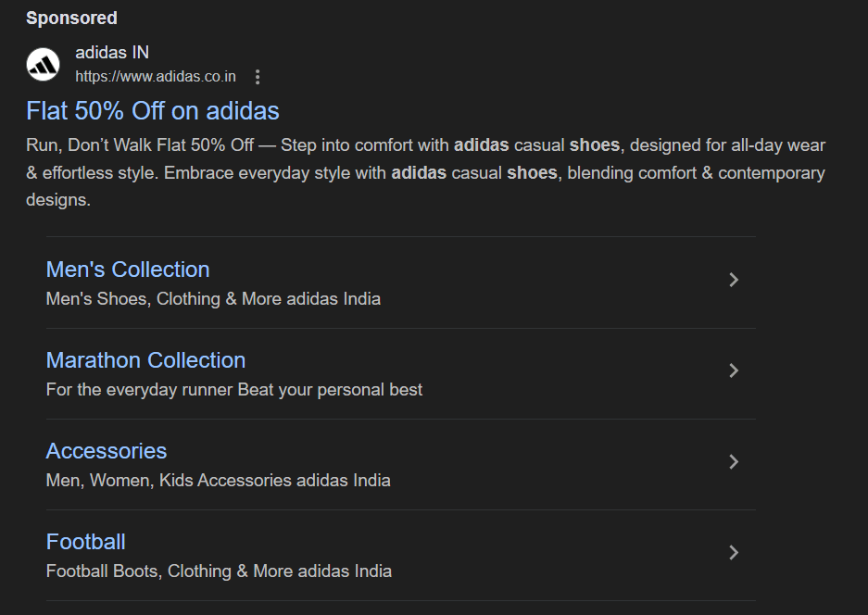Click the chevron beside Football
Viewport: 868px width, 615px height.
(x=734, y=552)
